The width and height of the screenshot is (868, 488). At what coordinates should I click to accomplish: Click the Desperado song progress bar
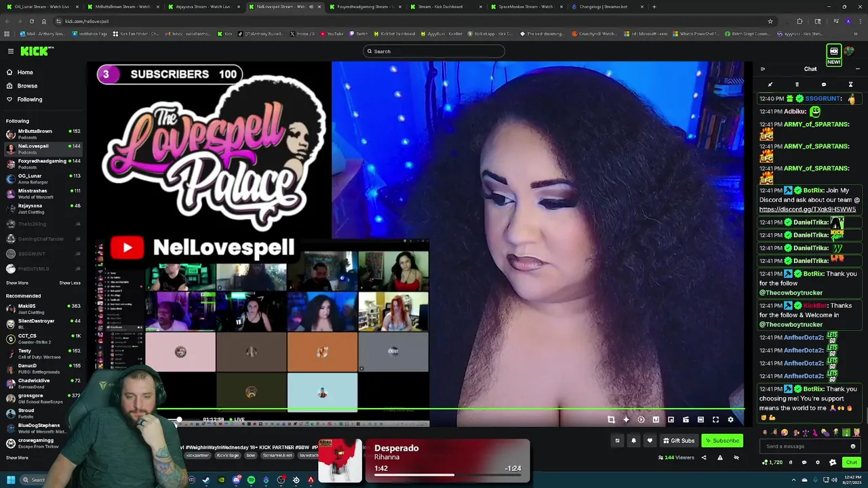click(x=448, y=475)
